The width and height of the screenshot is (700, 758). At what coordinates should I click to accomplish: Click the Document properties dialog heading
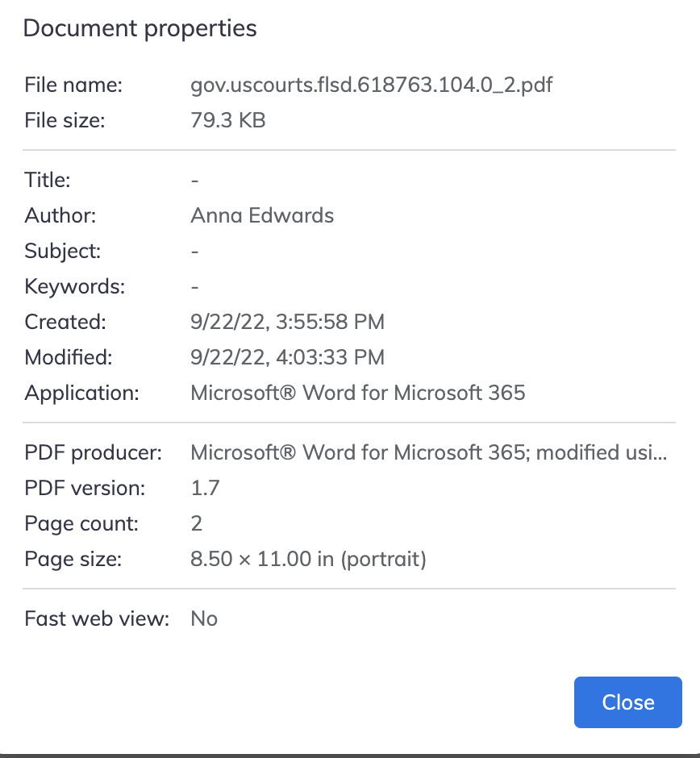(x=140, y=28)
